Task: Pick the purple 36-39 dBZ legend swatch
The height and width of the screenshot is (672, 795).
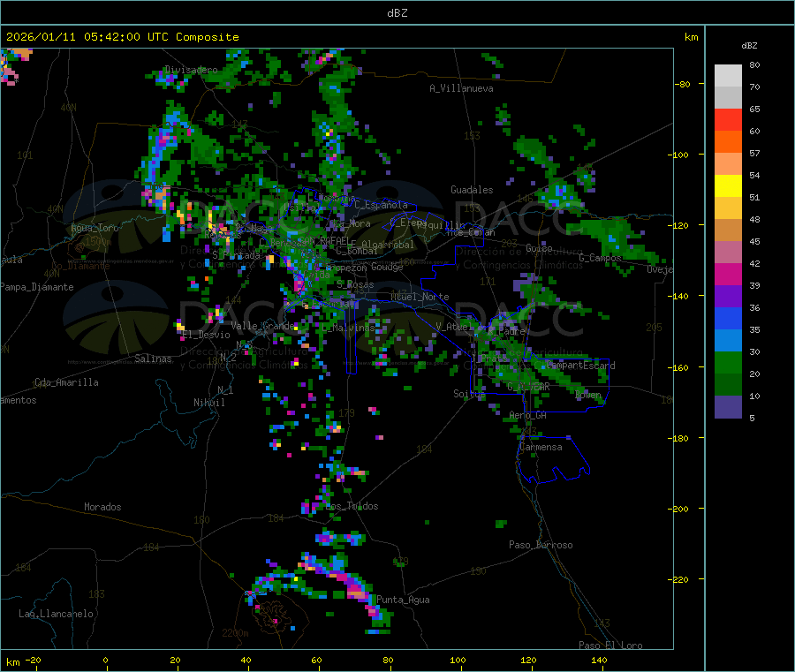Action: coord(728,297)
